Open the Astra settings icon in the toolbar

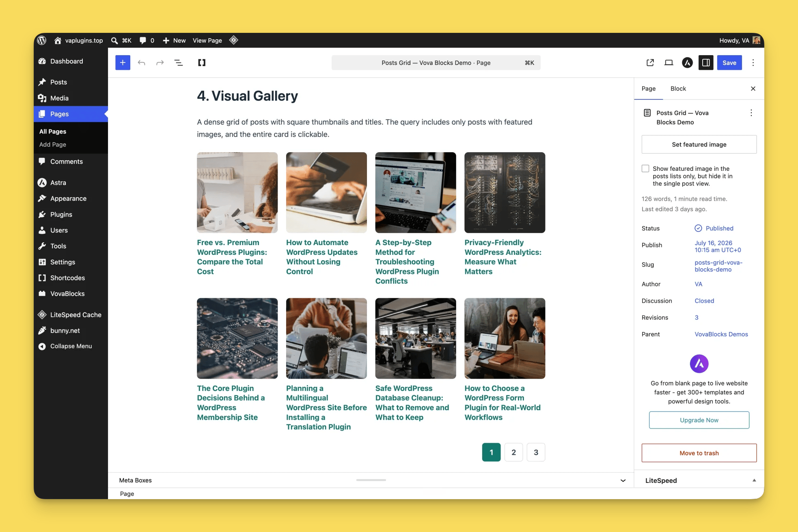point(687,62)
